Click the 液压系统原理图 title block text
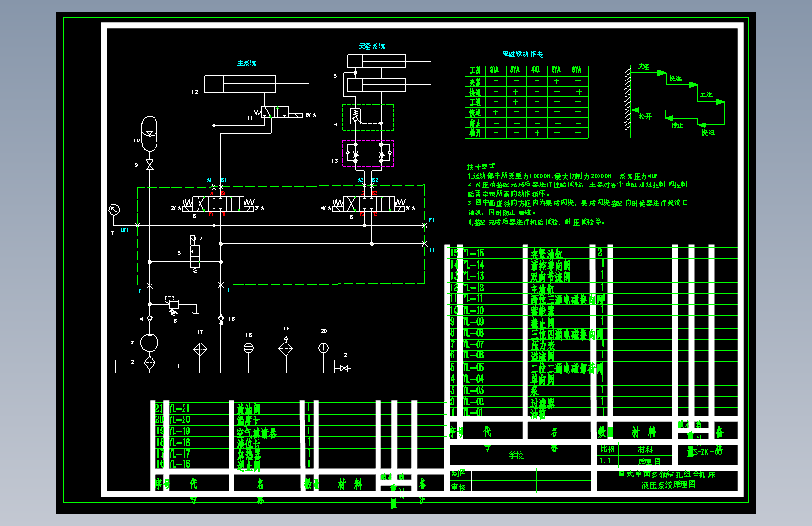Viewport: 812px width, 526px height. coord(668,485)
